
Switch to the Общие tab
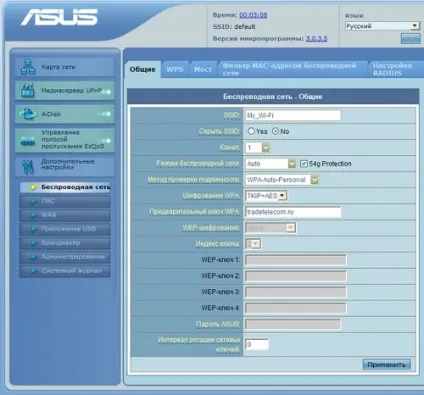pos(142,69)
